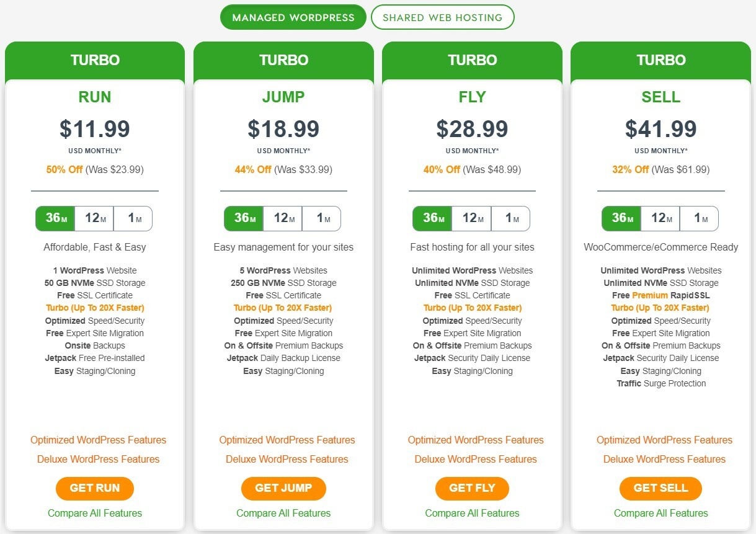Select 12-month billing on the Run plan
Image resolution: width=756 pixels, height=534 pixels.
point(95,218)
